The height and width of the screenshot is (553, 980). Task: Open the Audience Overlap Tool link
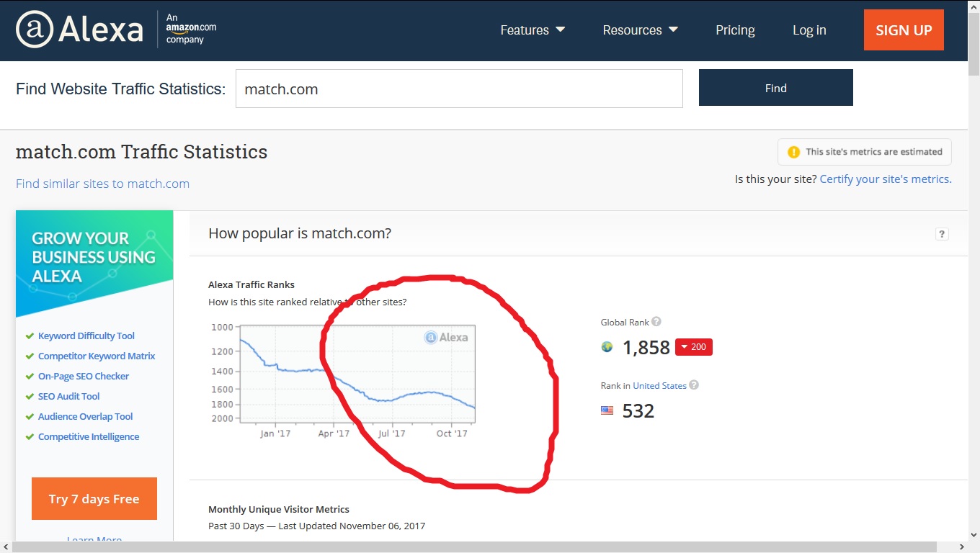pyautogui.click(x=86, y=416)
